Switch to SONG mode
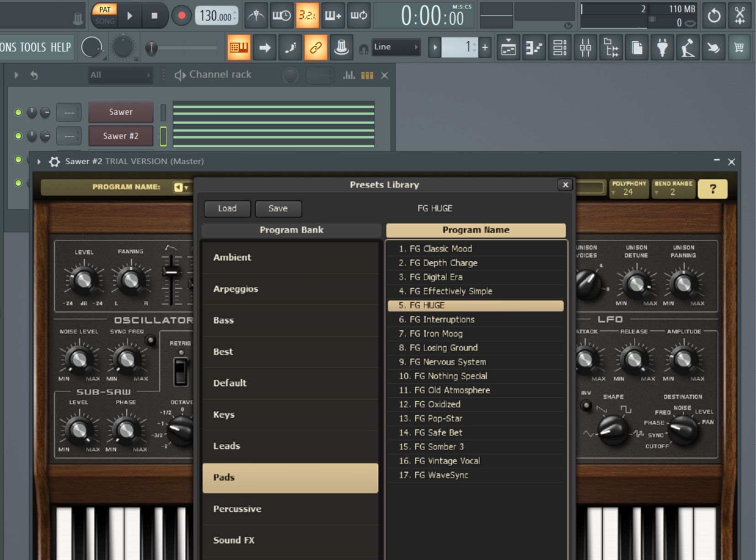Screen dimensions: 756x560 pyautogui.click(x=105, y=21)
